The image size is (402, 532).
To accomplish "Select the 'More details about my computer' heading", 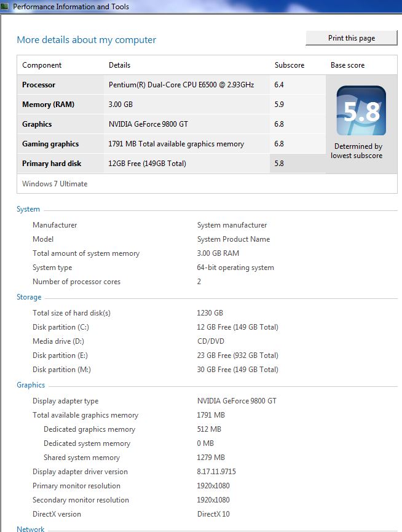I will tap(87, 40).
